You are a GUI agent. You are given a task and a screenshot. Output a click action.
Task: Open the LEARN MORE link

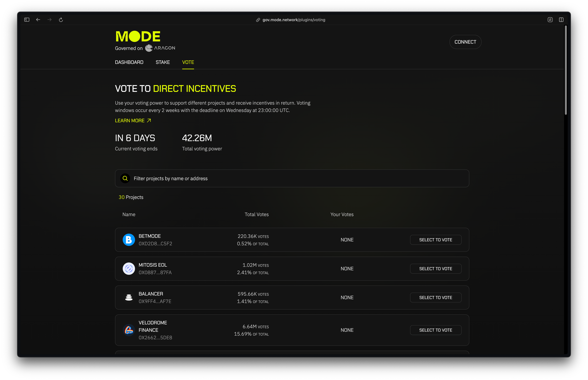133,120
